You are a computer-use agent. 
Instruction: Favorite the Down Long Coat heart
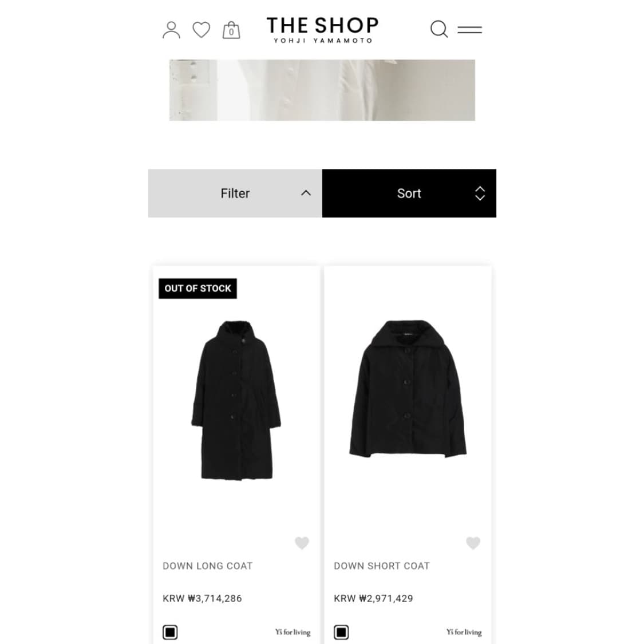click(x=302, y=543)
